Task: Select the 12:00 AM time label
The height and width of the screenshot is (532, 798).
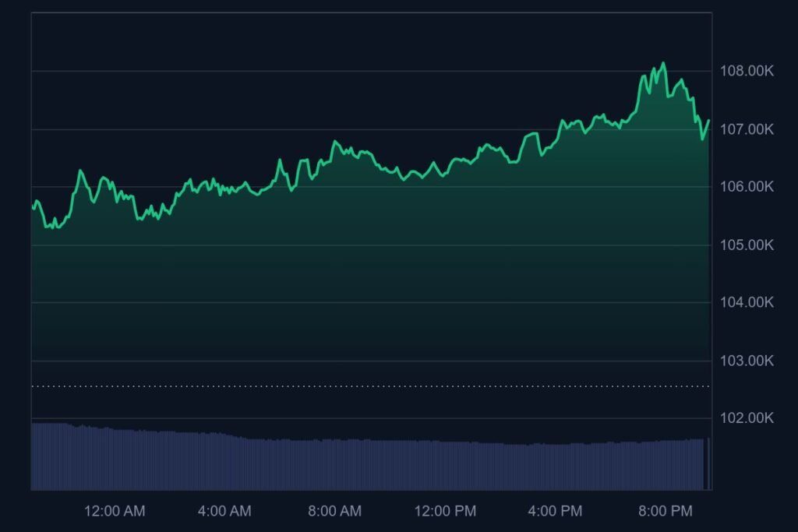Action: tap(115, 511)
